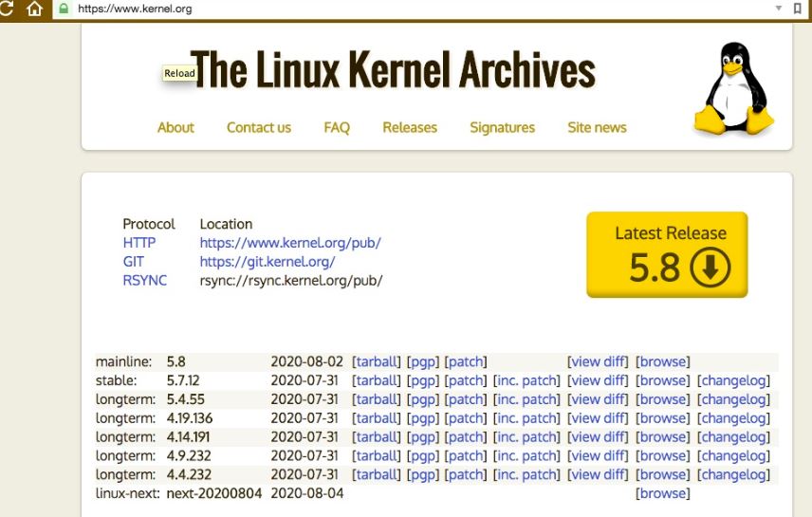Open https://git.kernel.org/ location link
The height and width of the screenshot is (517, 812).
(268, 262)
